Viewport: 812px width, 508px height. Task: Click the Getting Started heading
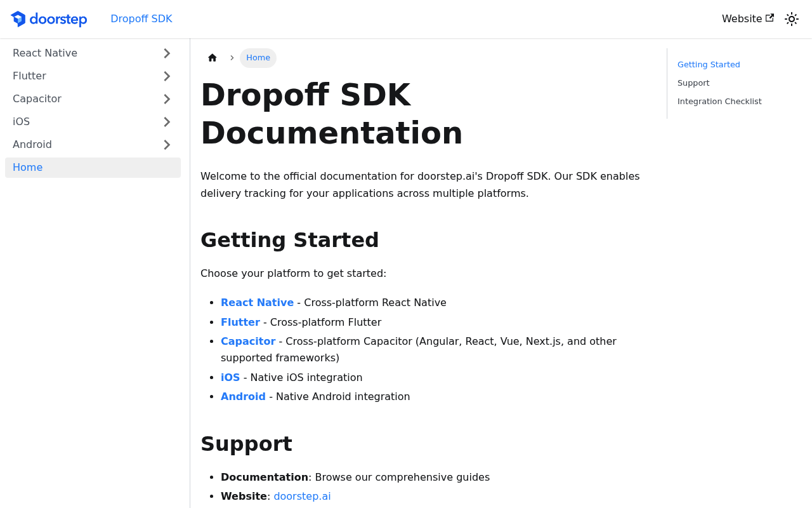pyautogui.click(x=289, y=240)
